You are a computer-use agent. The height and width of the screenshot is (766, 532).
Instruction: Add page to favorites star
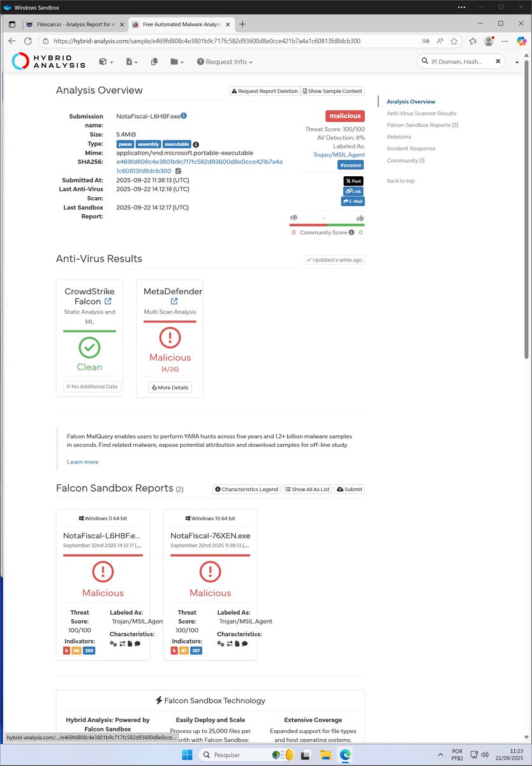[x=454, y=41]
